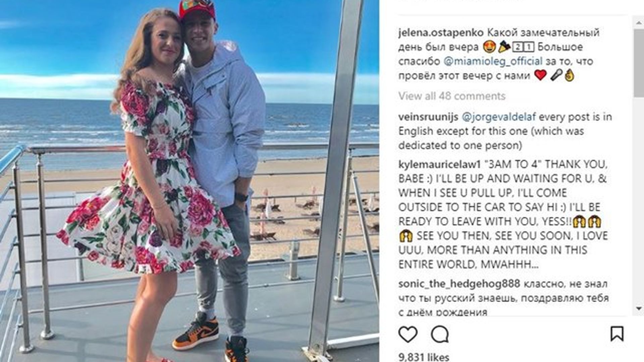
Task: Click the couple photo on the beach
Action: [190, 181]
